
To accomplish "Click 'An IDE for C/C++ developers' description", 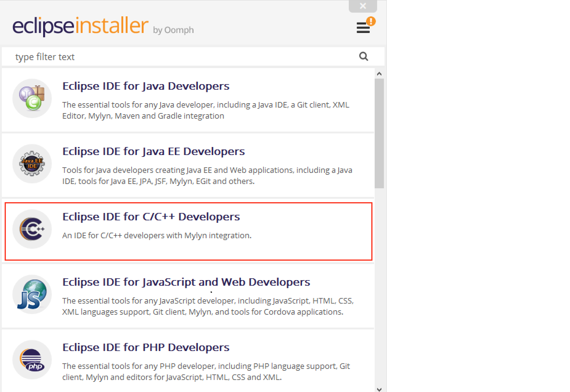I will tap(157, 235).
